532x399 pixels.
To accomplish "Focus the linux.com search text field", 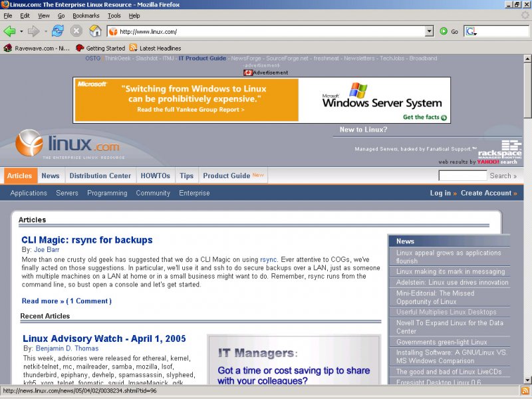I will (463, 176).
